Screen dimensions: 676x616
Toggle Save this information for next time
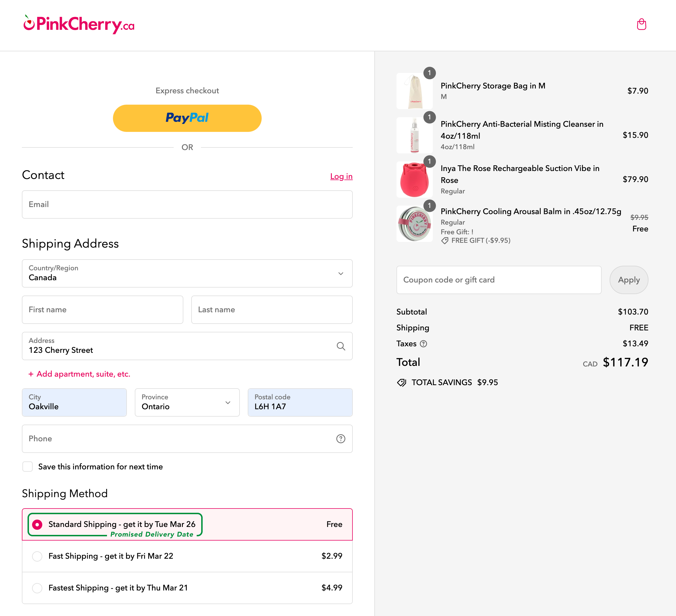pyautogui.click(x=28, y=466)
